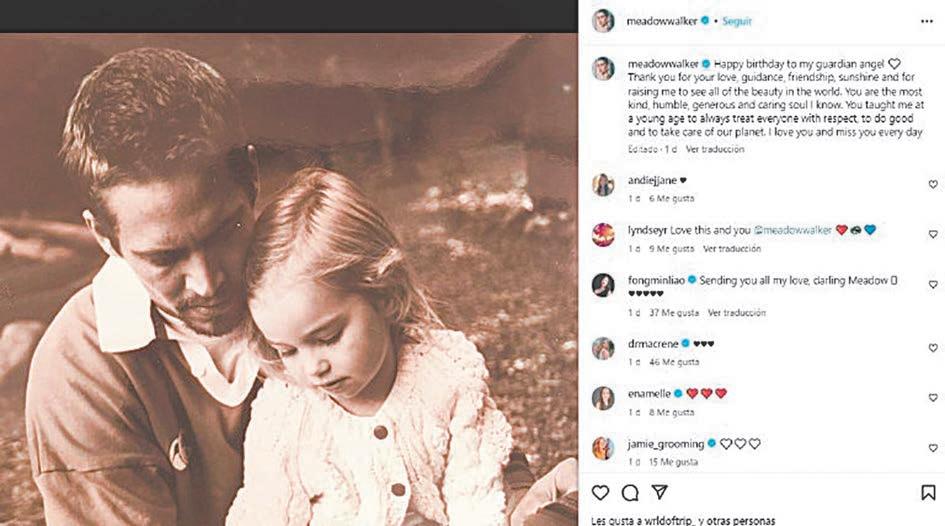945x526 pixels.
Task: Open the three-dot post options menu
Action: pos(927,20)
